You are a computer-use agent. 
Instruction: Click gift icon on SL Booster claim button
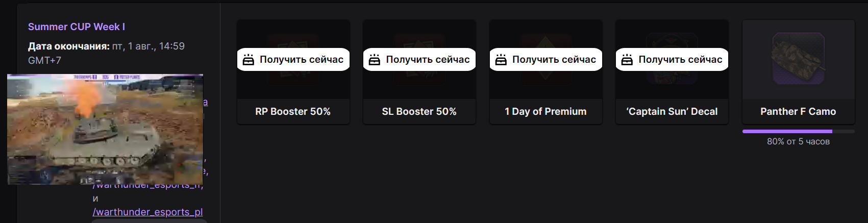pos(375,60)
